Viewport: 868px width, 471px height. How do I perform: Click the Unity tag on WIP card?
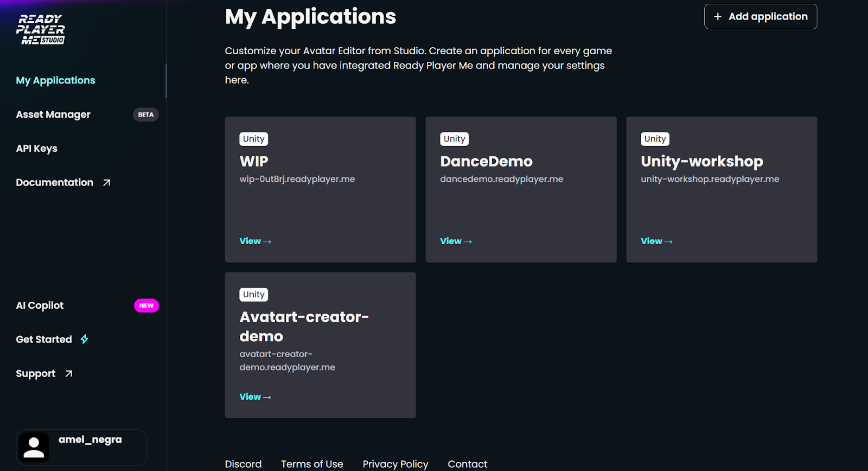pyautogui.click(x=254, y=139)
